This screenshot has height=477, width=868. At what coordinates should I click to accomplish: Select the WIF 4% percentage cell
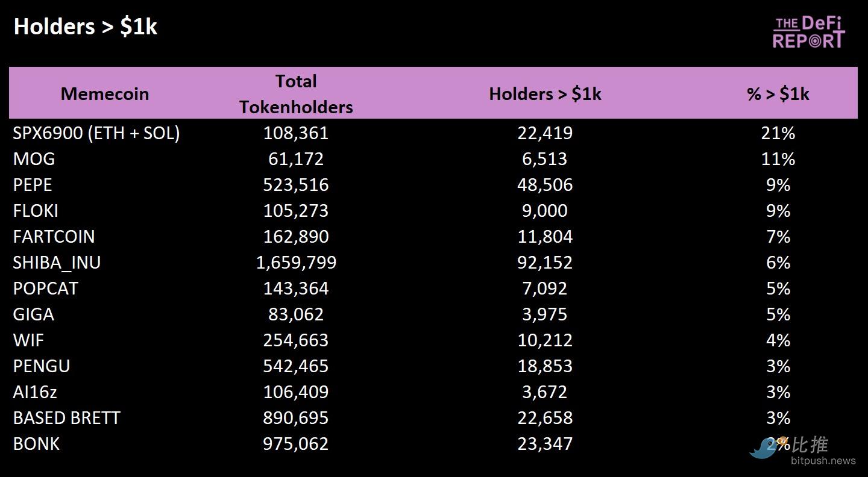coord(778,340)
